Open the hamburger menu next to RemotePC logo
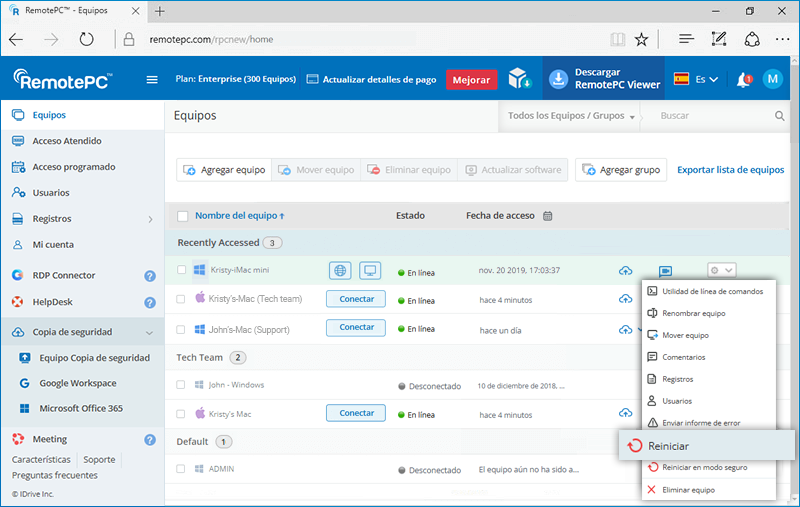 click(152, 80)
